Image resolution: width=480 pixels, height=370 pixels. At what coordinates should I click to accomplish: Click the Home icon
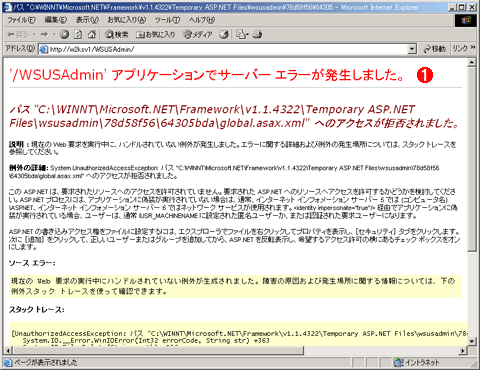[92, 34]
